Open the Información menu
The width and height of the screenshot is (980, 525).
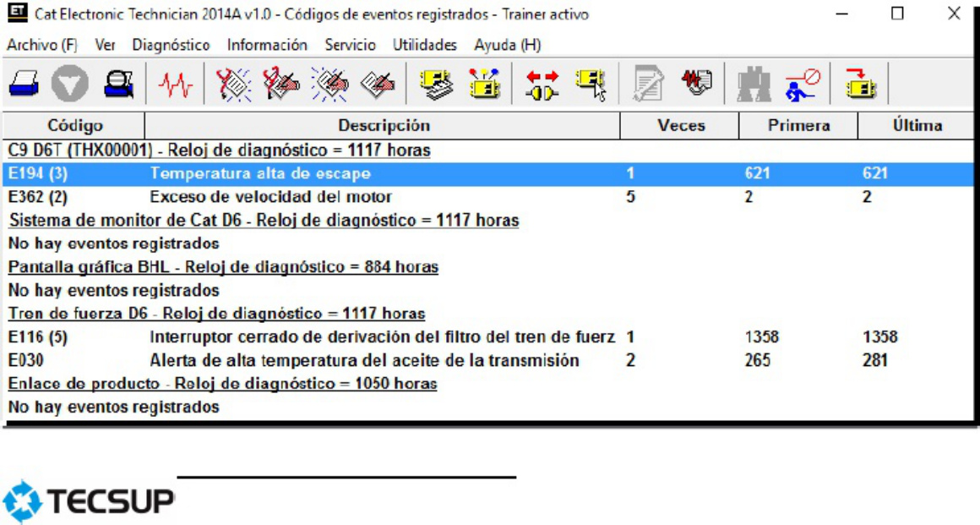click(267, 45)
